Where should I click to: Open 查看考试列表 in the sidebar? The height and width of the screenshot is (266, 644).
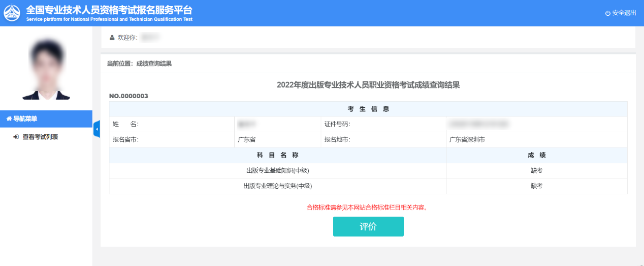pos(40,137)
